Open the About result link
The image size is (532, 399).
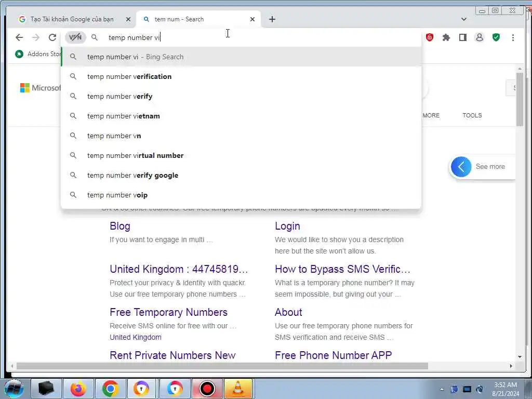tap(288, 312)
